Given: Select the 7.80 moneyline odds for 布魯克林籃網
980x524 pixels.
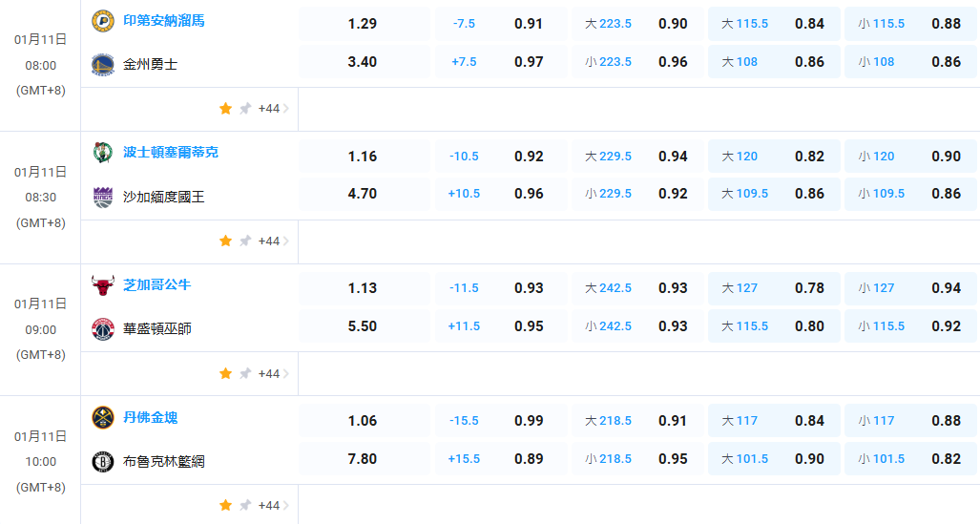Looking at the screenshot, I should coord(363,459).
